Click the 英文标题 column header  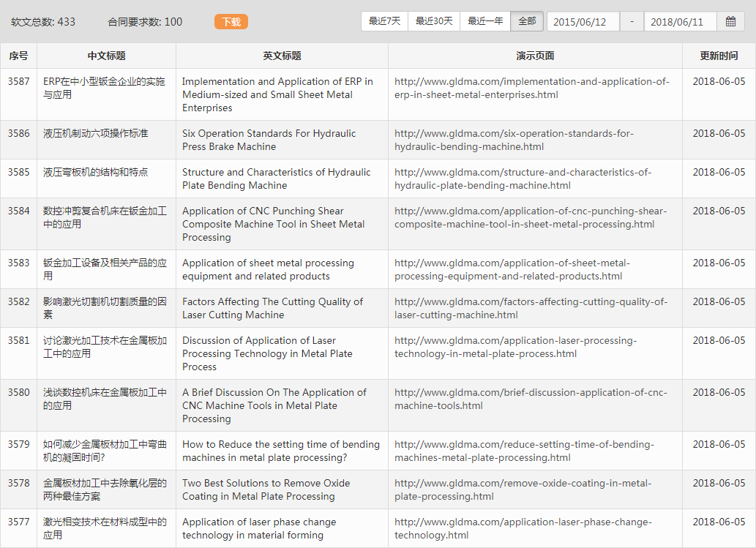click(282, 56)
